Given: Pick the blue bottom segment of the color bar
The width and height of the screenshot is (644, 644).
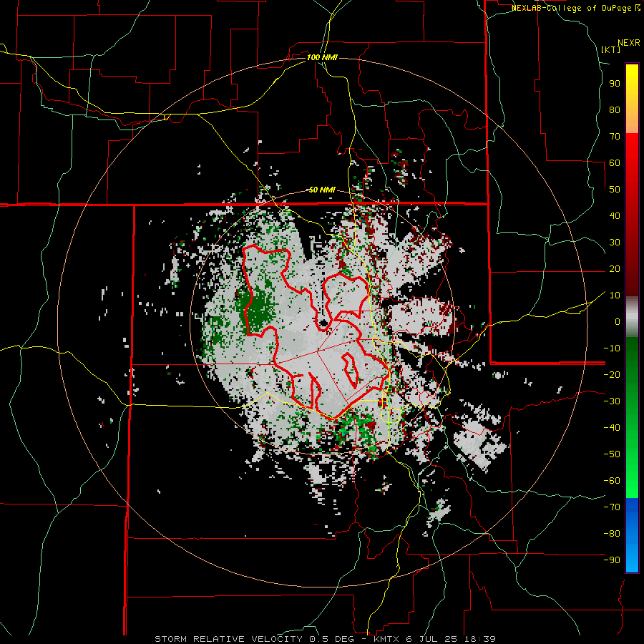Looking at the screenshot, I should [x=632, y=535].
